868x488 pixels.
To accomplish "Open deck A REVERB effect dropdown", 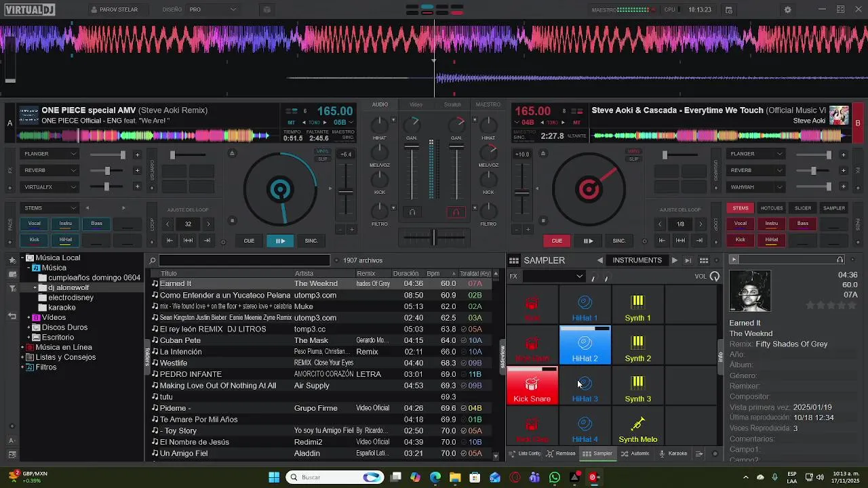I will 50,170.
